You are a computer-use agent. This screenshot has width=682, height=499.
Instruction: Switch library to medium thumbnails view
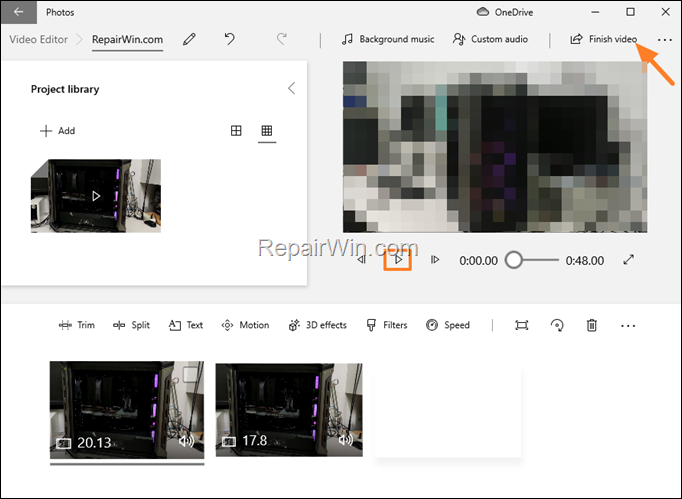(236, 131)
